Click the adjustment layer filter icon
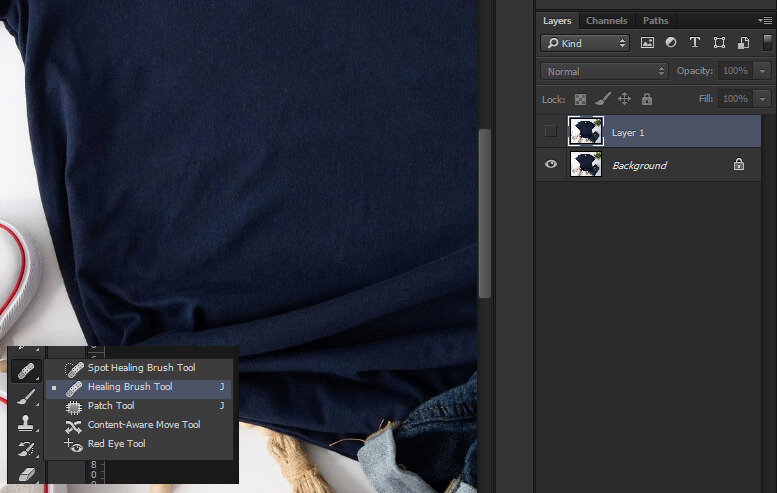This screenshot has height=493, width=777. [671, 43]
